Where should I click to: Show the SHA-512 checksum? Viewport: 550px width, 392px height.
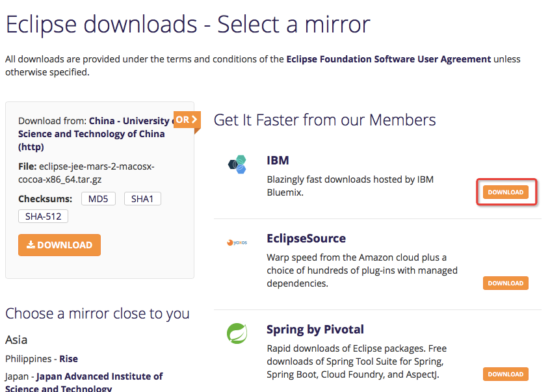pos(44,216)
